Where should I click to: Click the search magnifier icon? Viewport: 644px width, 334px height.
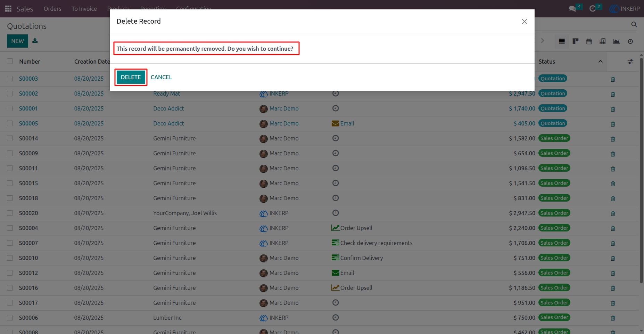[634, 25]
